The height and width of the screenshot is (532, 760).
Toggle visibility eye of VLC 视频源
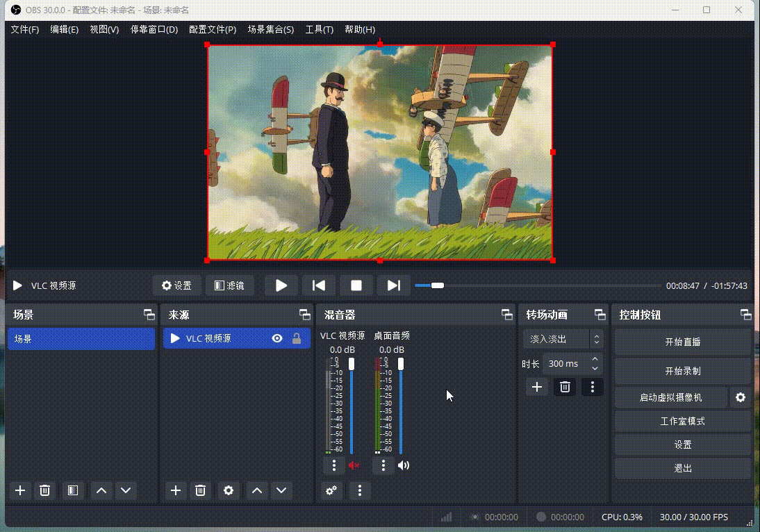(277, 338)
